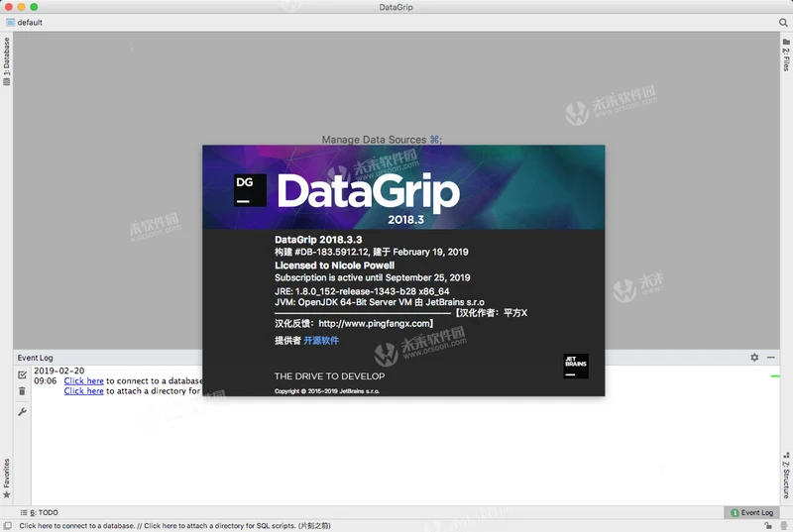This screenshot has width=793, height=532.
Task: Open Event Log settings gear
Action: (754, 358)
